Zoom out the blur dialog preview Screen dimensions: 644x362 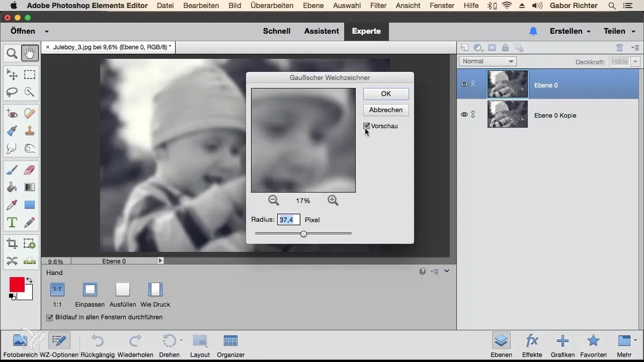pos(274,200)
